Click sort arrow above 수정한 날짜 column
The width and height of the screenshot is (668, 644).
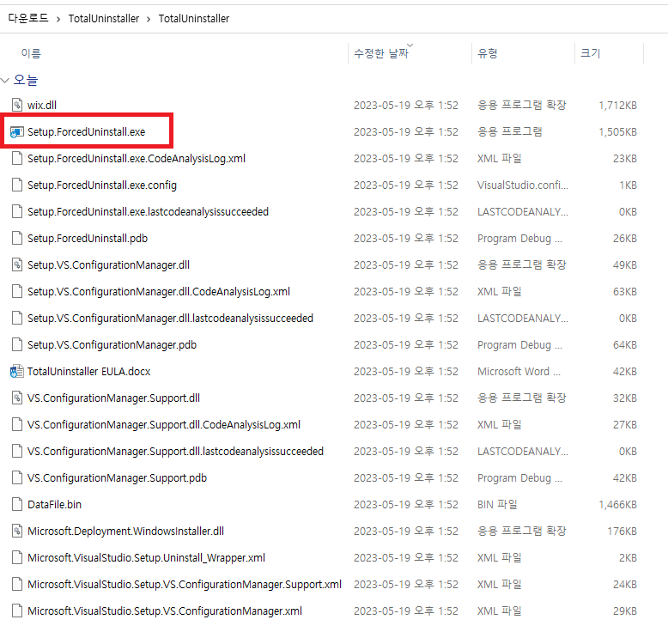[x=410, y=45]
